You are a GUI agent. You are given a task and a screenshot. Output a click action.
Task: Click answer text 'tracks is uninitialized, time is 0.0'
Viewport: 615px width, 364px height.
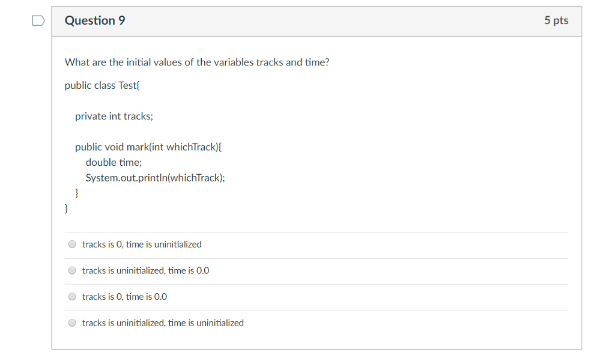(x=145, y=271)
